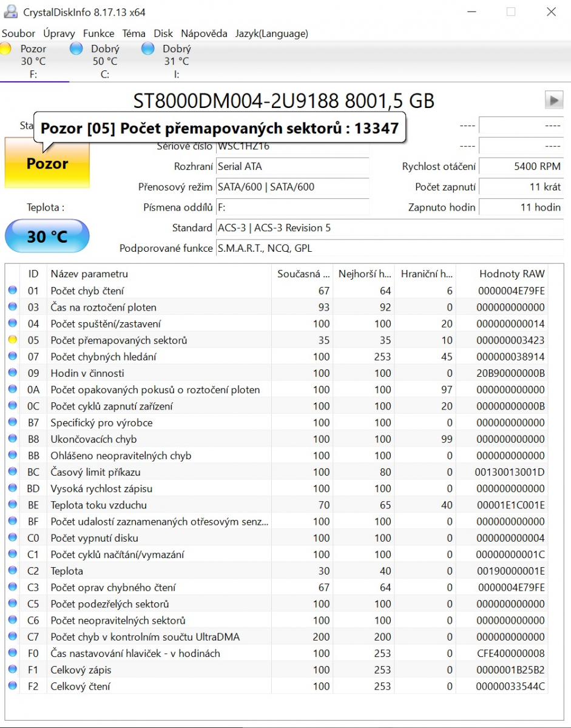The width and height of the screenshot is (571, 728).
Task: Click the blue status orb for drive C:
Action: click(x=76, y=49)
